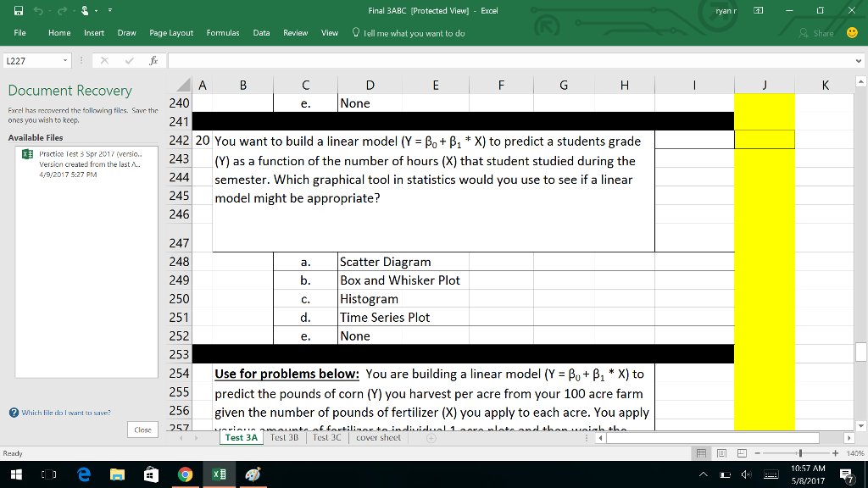Switch to Page Break Preview view icon
The width and height of the screenshot is (868, 488).
coord(742,453)
